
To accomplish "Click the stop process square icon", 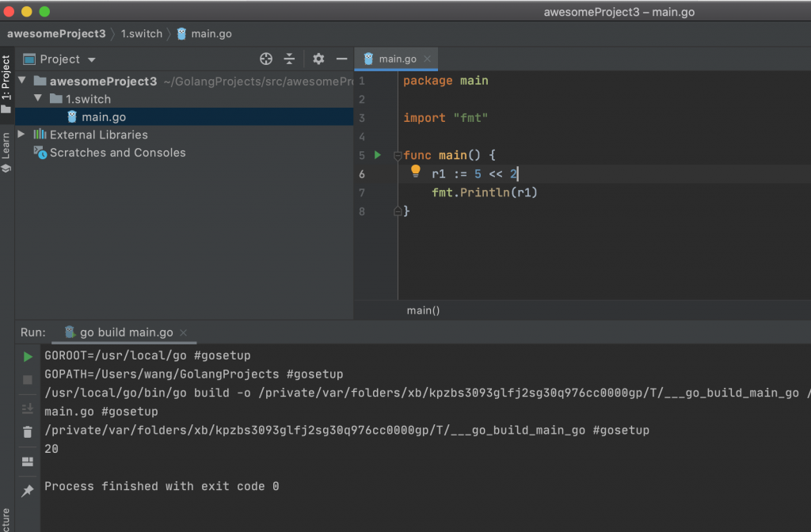I will click(28, 380).
